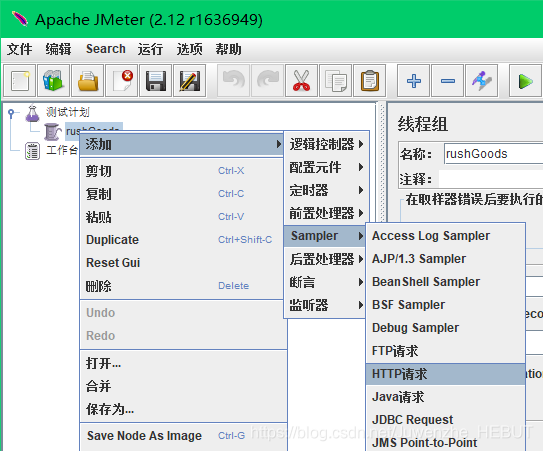Expand the 后置处理器 submenu
The height and width of the screenshot is (451, 543).
pyautogui.click(x=325, y=259)
